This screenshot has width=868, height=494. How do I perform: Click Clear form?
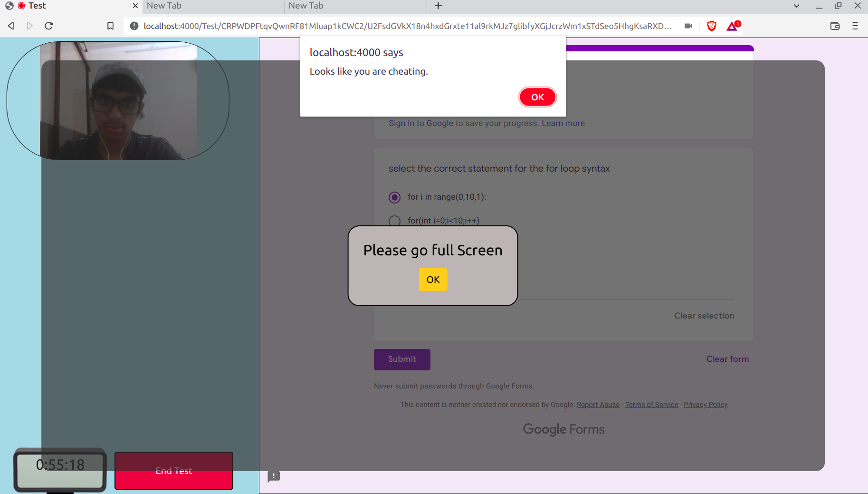(727, 359)
